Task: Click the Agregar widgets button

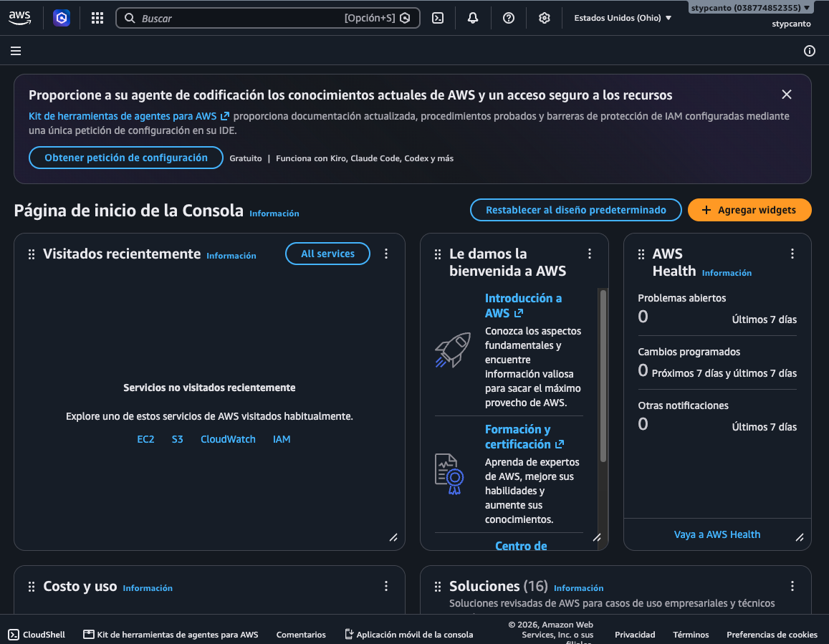Action: 749,210
